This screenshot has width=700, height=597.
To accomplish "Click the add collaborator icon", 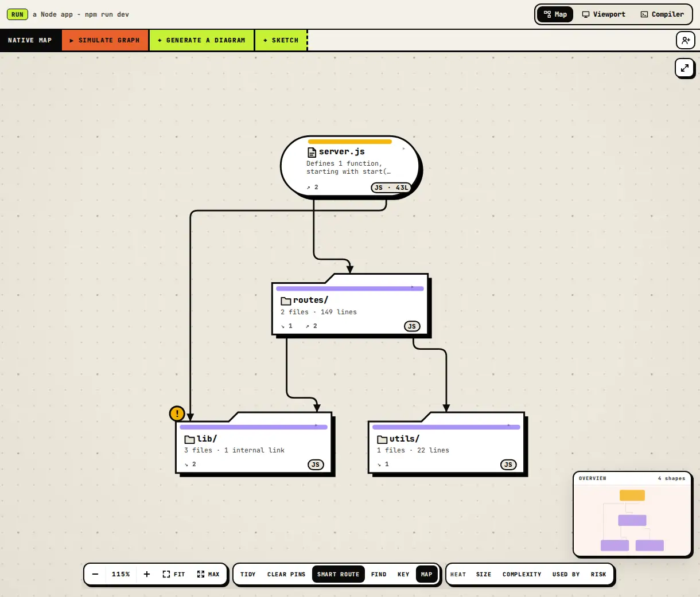I will click(x=686, y=40).
